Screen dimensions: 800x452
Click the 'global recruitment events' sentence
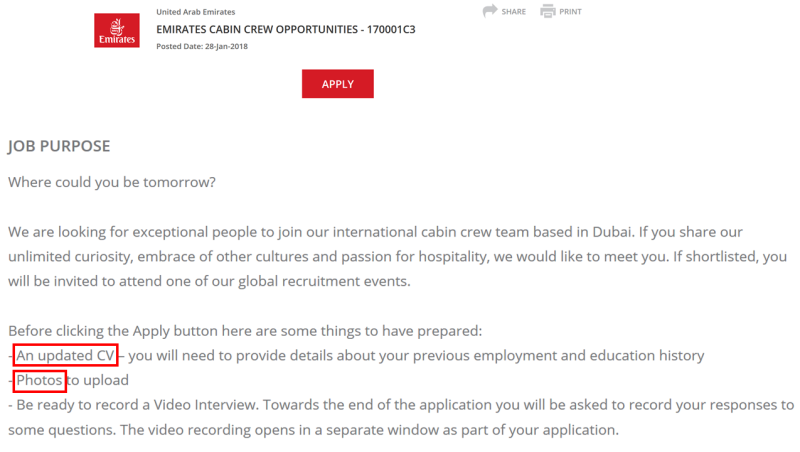click(209, 282)
